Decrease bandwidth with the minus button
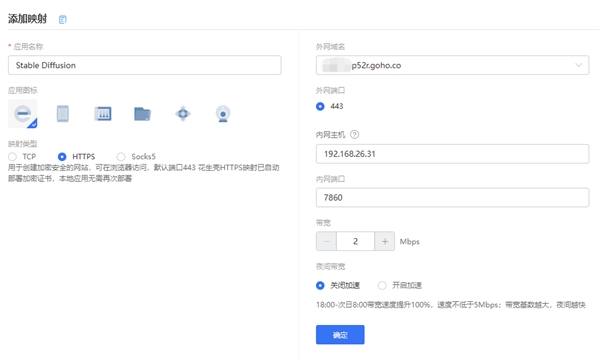This screenshot has height=360, width=600. pos(326,241)
